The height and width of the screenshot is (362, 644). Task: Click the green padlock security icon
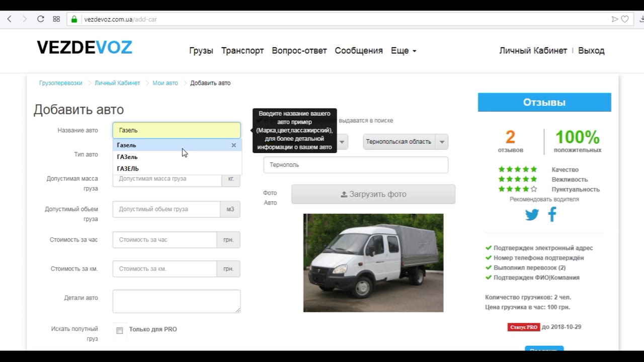coord(74,19)
